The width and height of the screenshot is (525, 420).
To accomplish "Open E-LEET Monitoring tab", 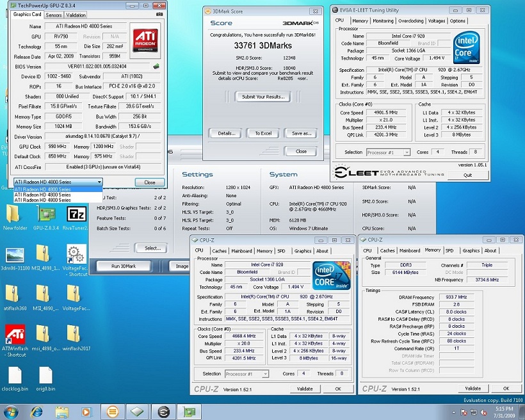I will 383,20.
